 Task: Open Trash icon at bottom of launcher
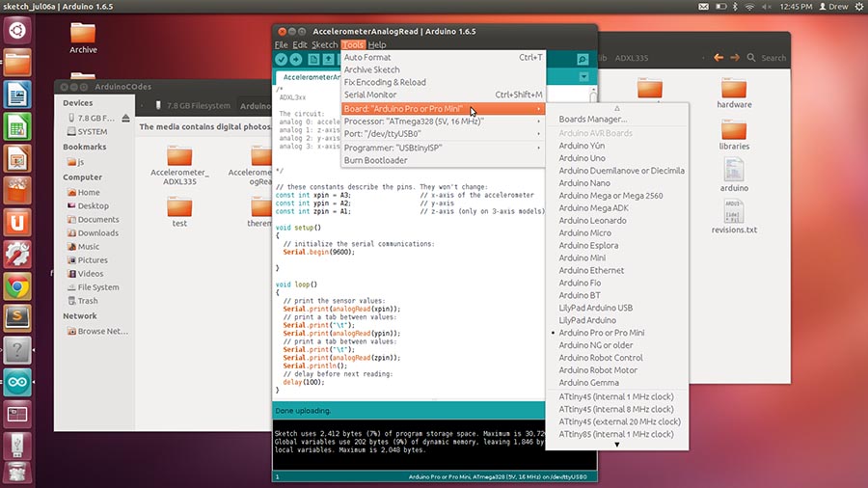(x=17, y=474)
